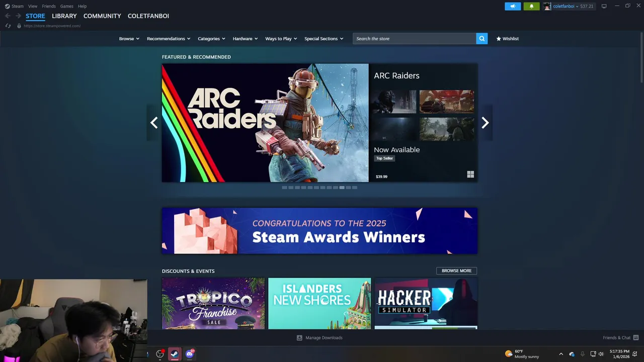Open the Islanders New Shores card
The height and width of the screenshot is (362, 644).
coord(319,304)
